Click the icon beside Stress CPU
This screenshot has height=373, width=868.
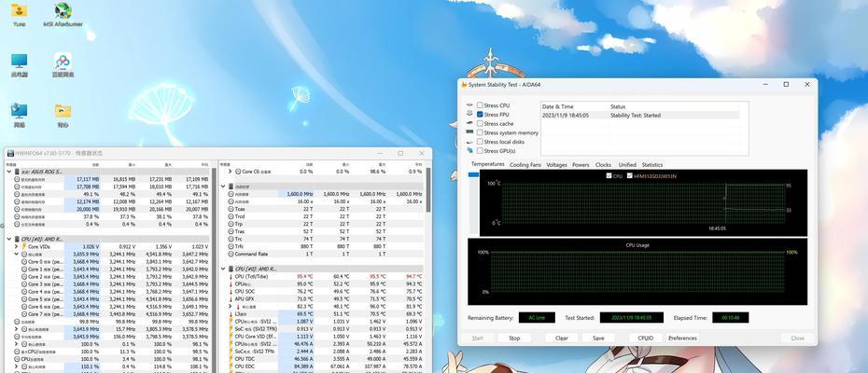pos(470,105)
